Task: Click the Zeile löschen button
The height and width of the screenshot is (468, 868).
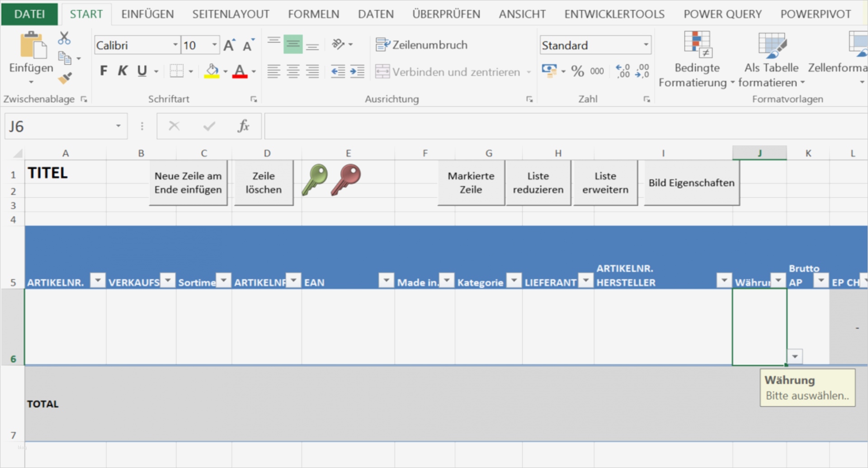Action: [x=264, y=183]
